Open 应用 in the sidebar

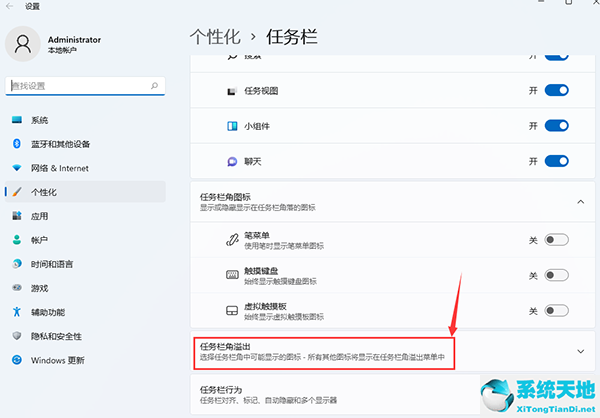click(x=85, y=216)
